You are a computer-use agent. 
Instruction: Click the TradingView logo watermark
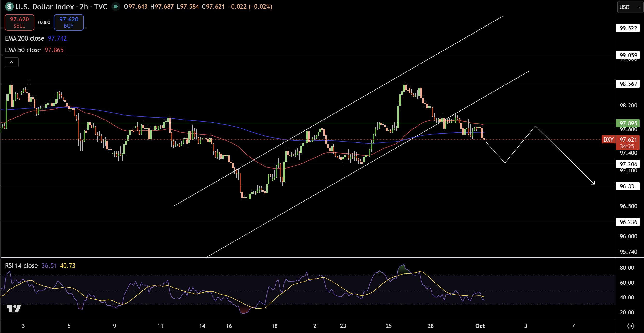pyautogui.click(x=14, y=309)
